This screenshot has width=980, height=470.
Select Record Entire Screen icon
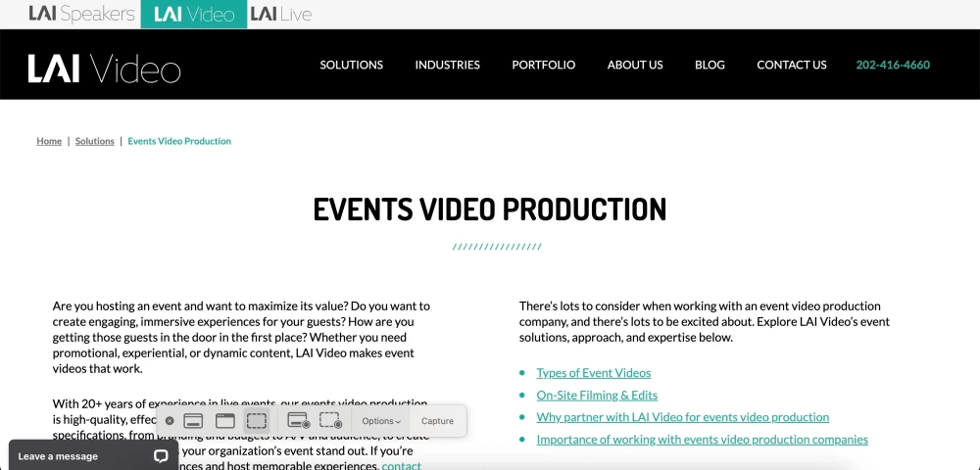[x=298, y=421]
